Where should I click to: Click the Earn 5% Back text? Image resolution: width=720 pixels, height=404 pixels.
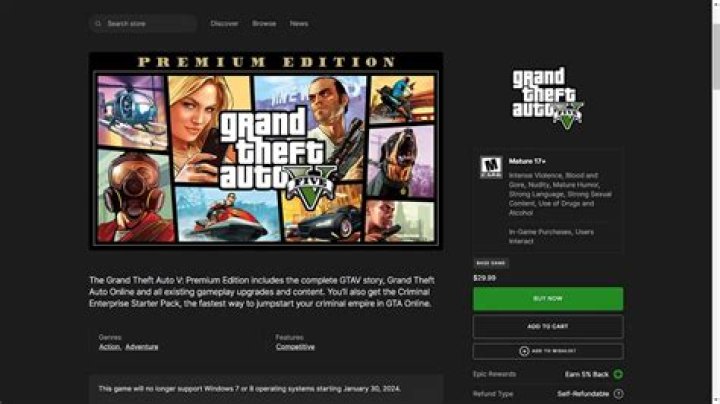coord(586,374)
